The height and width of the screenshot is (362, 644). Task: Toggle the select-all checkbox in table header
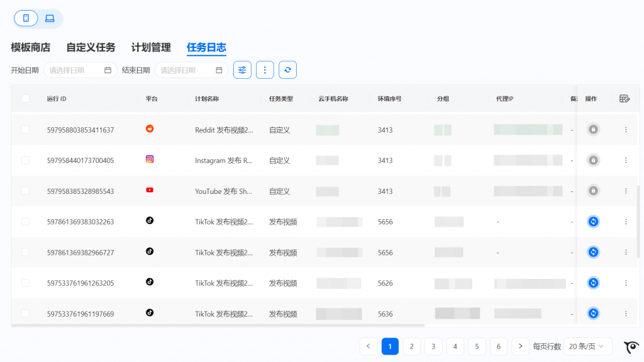tap(25, 99)
